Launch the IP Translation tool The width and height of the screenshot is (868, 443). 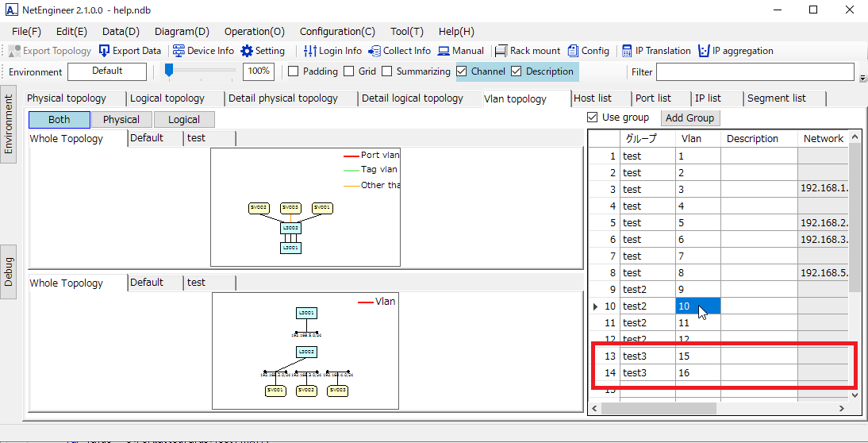[627, 51]
